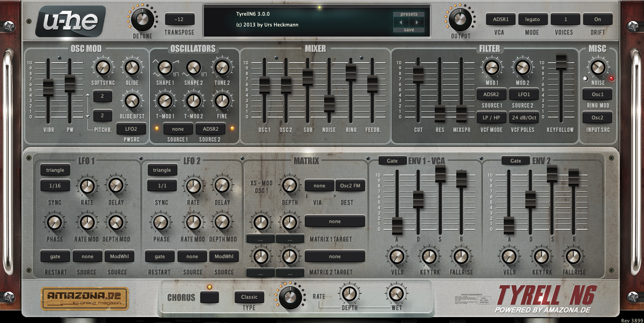This screenshot has height=323, width=644.
Task: Click the LFO 1 Rate knob
Action: (87, 186)
